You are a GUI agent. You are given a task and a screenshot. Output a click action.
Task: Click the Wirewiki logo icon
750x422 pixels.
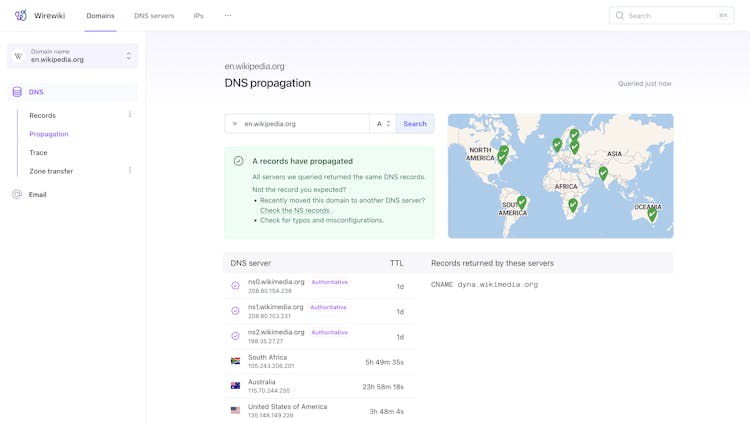click(21, 16)
